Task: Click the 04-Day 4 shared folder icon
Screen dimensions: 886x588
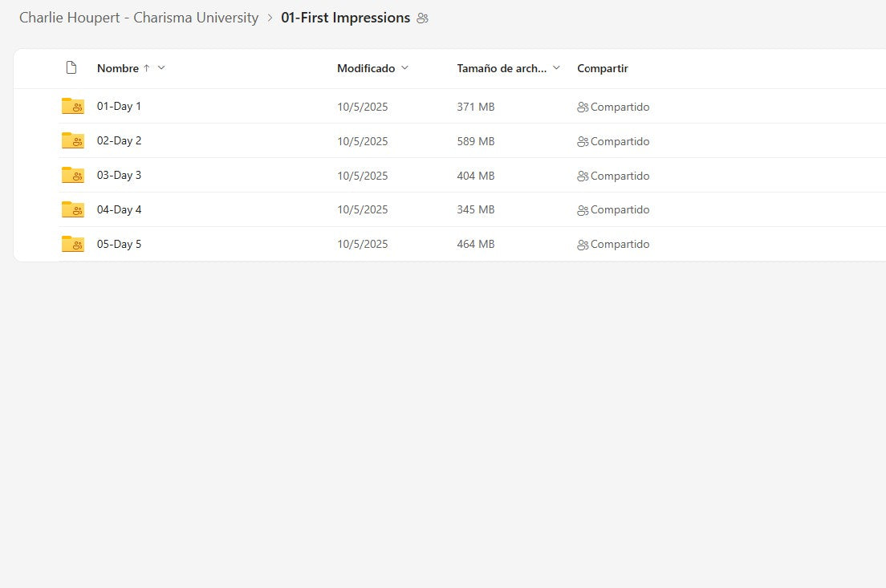Action: coord(72,210)
